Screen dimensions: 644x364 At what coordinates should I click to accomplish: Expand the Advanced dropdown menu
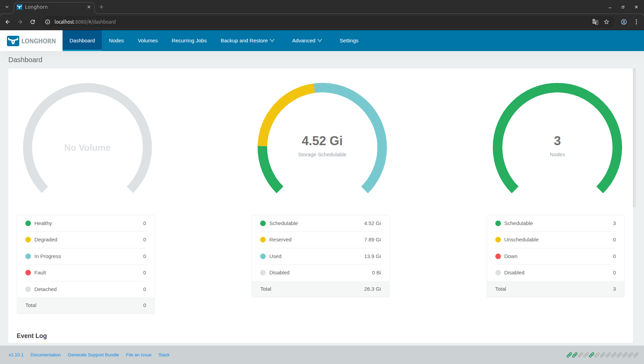(307, 41)
